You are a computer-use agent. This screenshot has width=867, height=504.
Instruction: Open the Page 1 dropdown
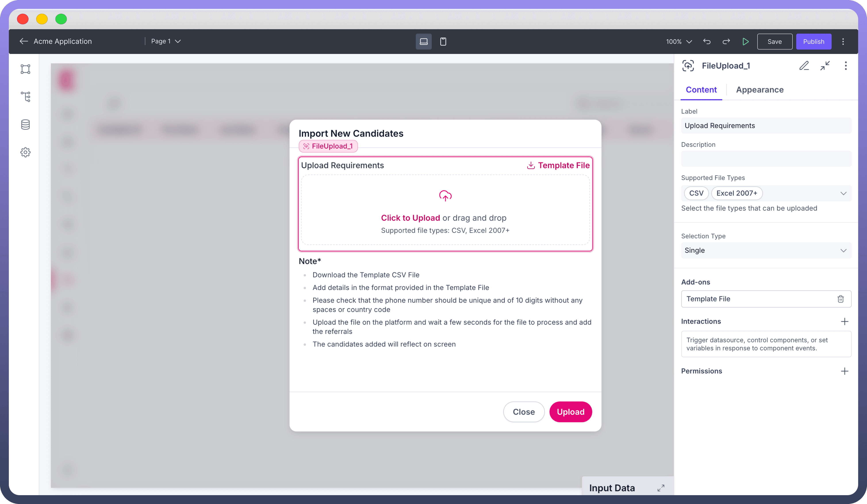coord(166,41)
